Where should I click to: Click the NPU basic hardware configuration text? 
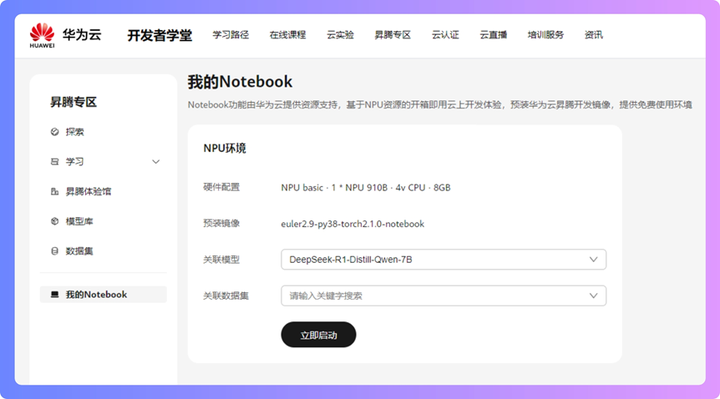click(x=366, y=187)
